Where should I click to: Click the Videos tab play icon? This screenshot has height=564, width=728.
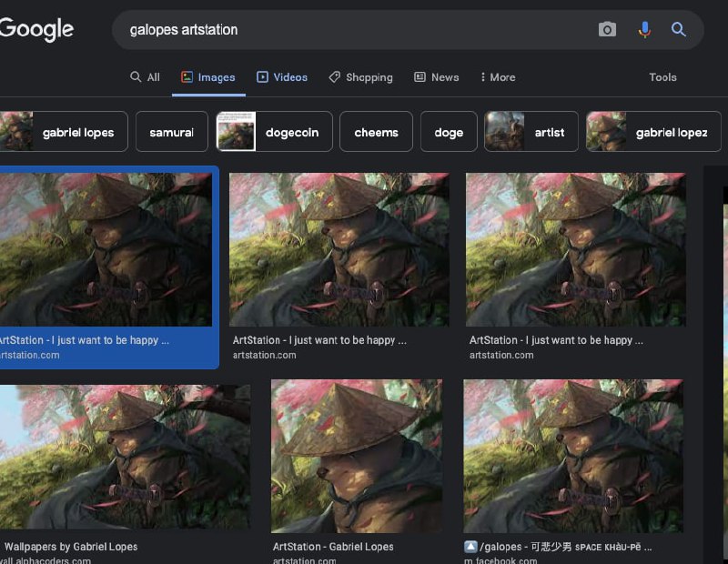click(262, 76)
